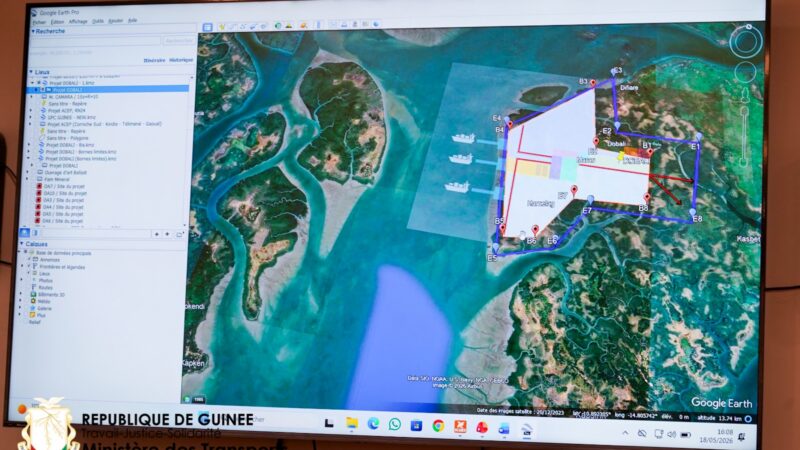800x450 pixels.
Task: Open the Affichage menu
Action: [x=78, y=22]
